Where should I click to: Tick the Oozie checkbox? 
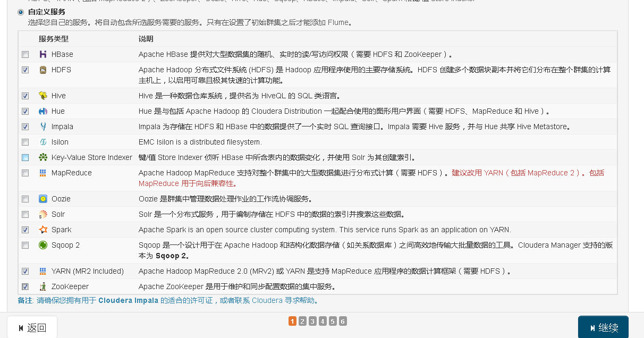pyautogui.click(x=26, y=199)
